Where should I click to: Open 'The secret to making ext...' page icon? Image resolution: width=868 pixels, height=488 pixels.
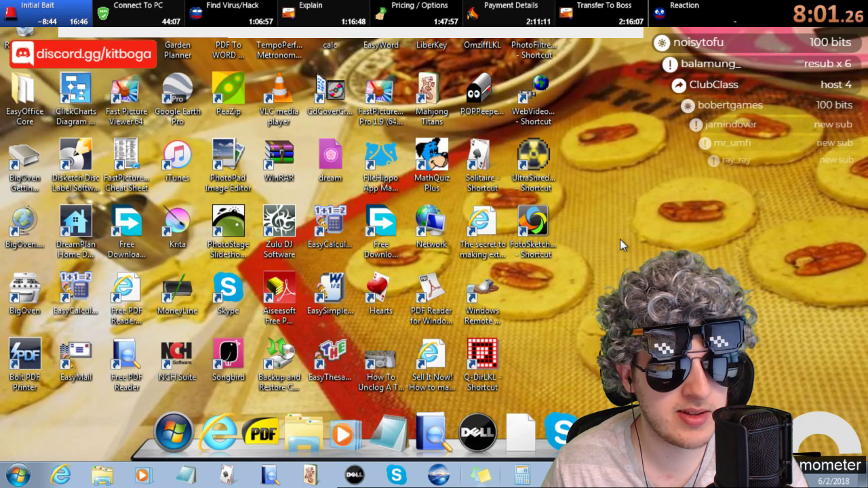point(482,222)
